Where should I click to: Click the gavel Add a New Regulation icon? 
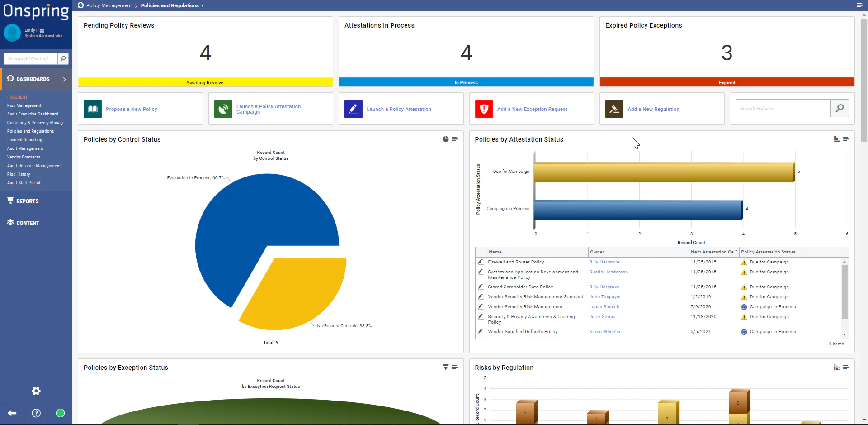[x=614, y=109]
